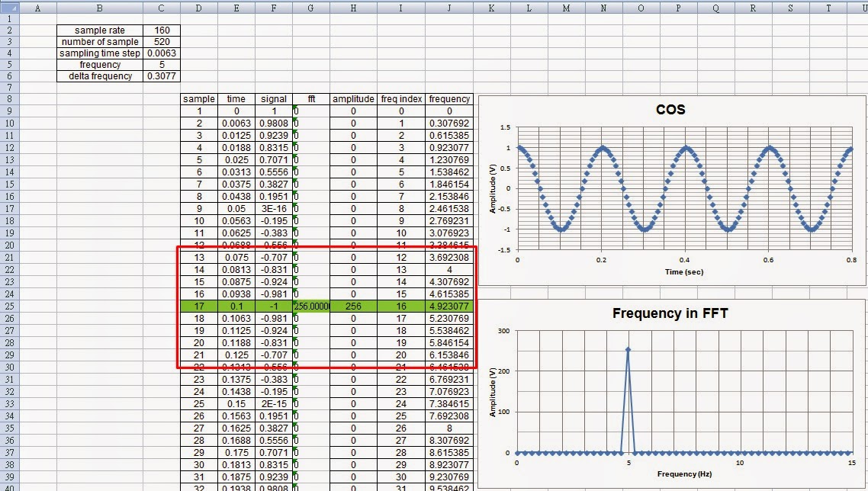868x491 pixels.
Task: Select the sampling time step label cell
Action: coord(99,53)
